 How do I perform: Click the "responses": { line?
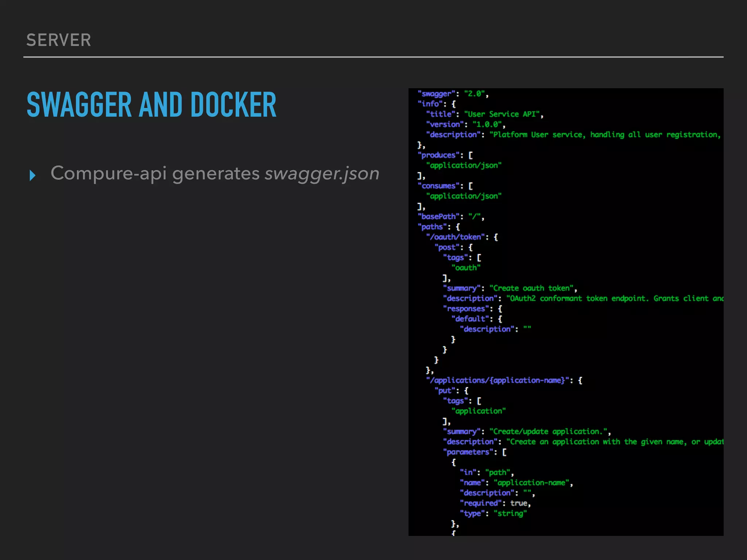[473, 308]
